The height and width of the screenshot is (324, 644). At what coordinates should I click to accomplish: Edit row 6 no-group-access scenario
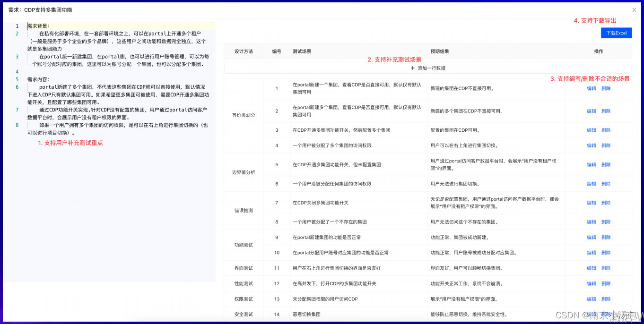[x=591, y=184]
